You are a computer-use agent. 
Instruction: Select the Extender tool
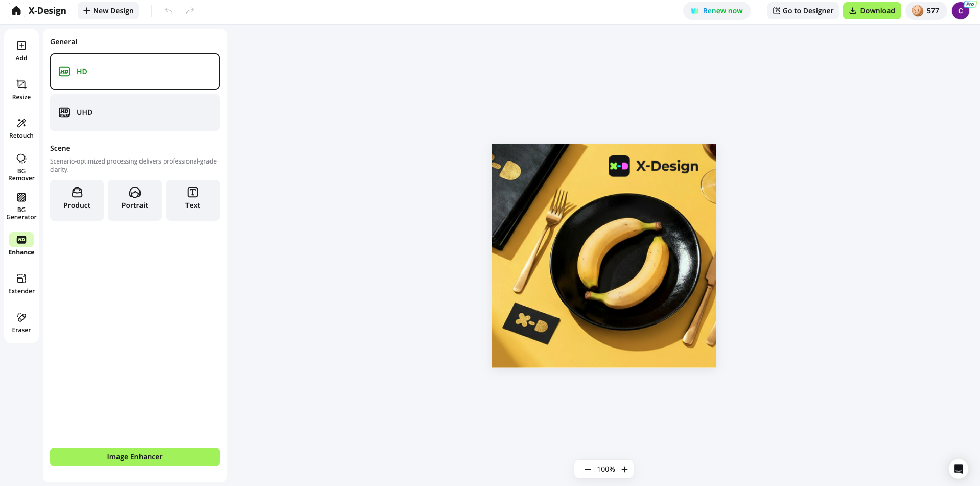click(x=21, y=284)
